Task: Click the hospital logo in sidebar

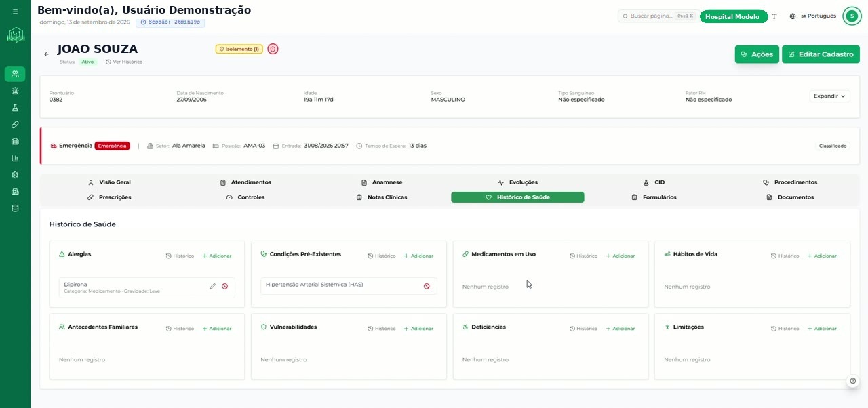Action: coord(15,35)
